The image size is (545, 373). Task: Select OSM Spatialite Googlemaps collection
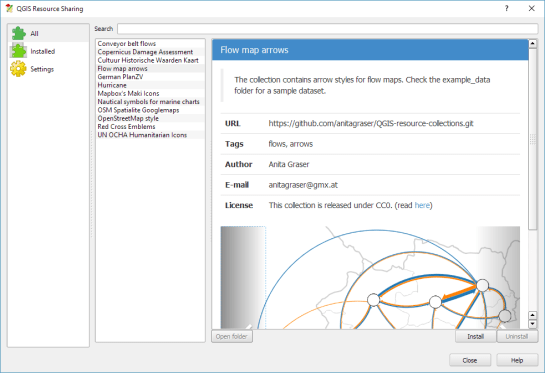tap(150, 110)
